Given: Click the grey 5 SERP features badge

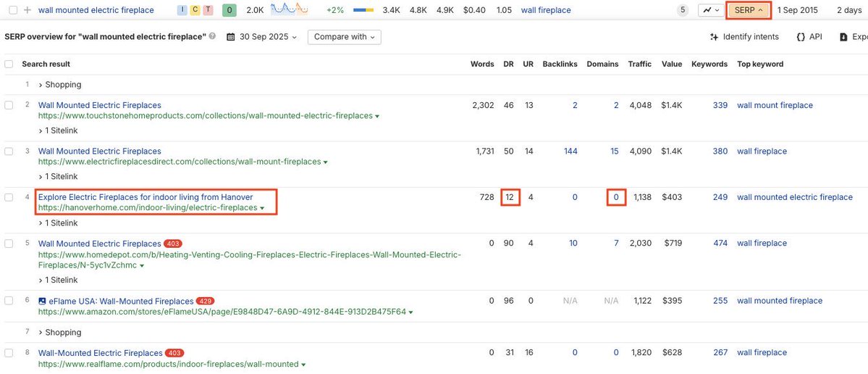Looking at the screenshot, I should click(683, 10).
